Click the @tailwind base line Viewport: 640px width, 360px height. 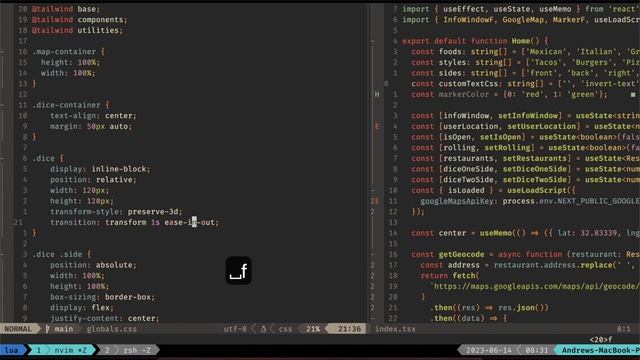coord(66,9)
